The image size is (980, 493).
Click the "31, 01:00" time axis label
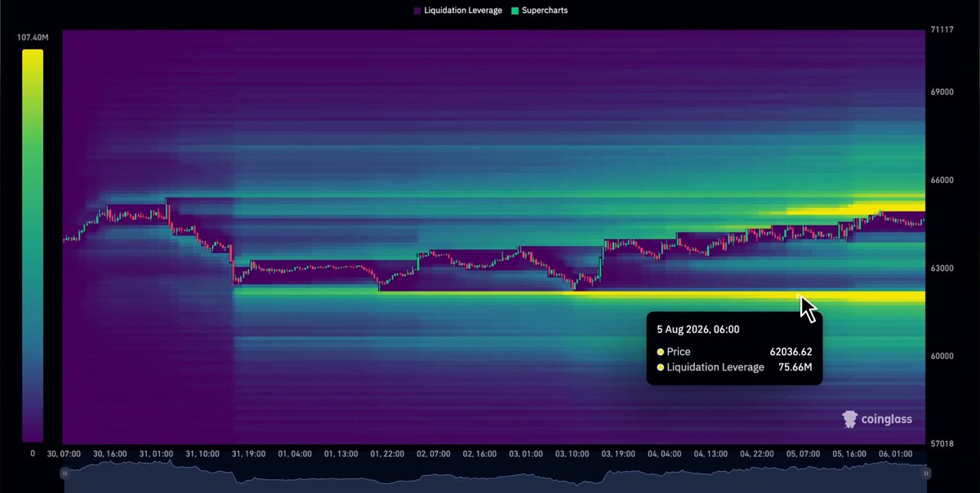coord(154,453)
